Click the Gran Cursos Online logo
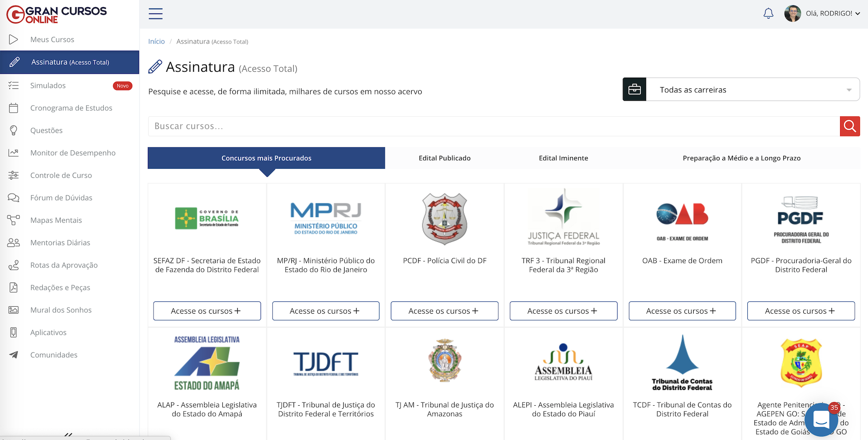Image resolution: width=868 pixels, height=440 pixels. [x=56, y=14]
